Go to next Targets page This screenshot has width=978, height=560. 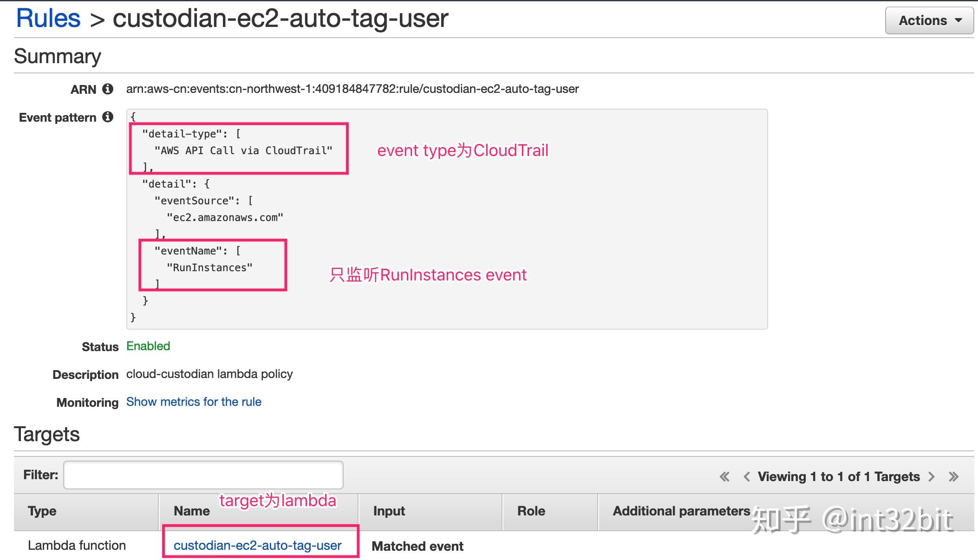(x=932, y=476)
